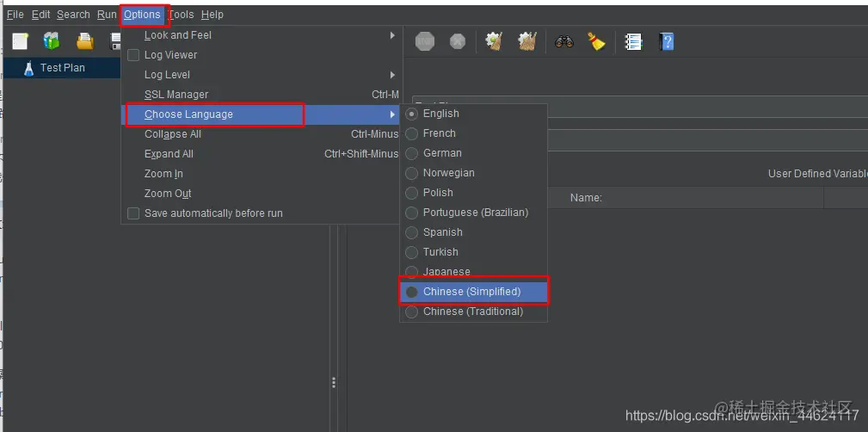Click Zoom In menu entry
Screen dimensions: 868x432
[x=260, y=174]
